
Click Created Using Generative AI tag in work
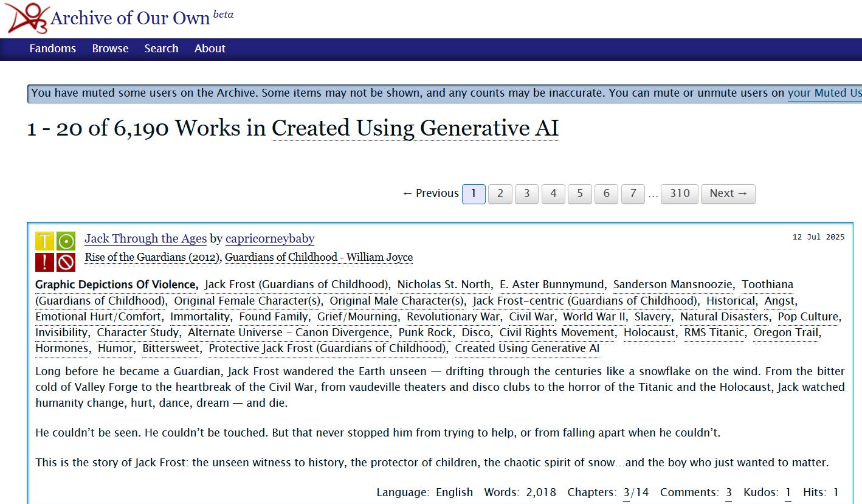click(x=527, y=348)
